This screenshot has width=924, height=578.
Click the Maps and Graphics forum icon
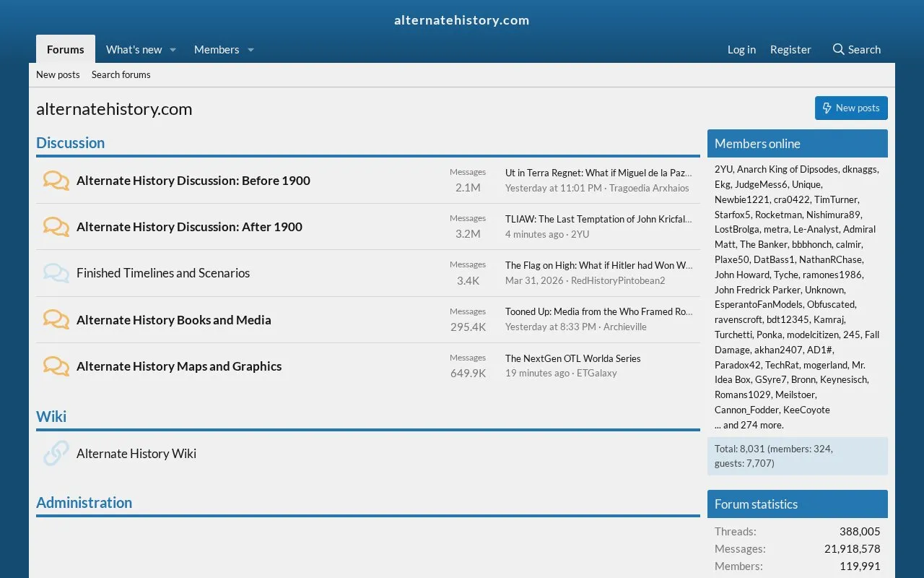(56, 366)
